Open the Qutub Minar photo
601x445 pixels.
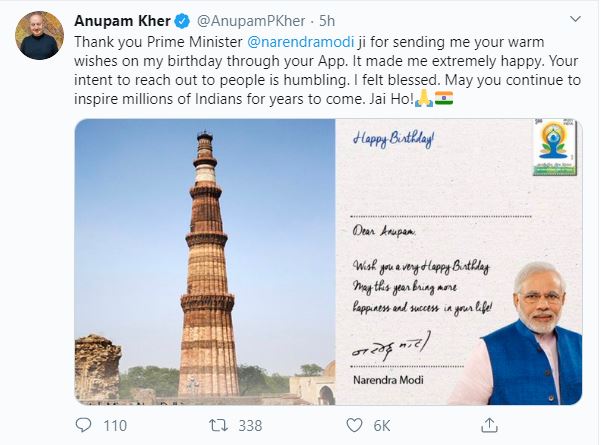[205, 261]
